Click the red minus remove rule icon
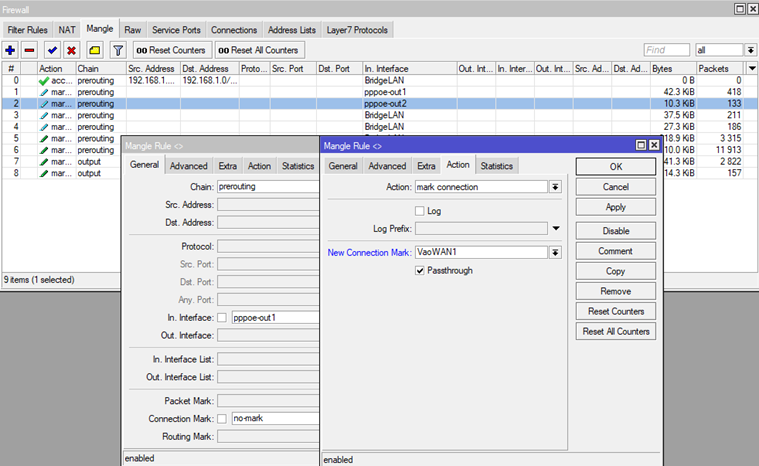The image size is (759, 466). [x=29, y=50]
